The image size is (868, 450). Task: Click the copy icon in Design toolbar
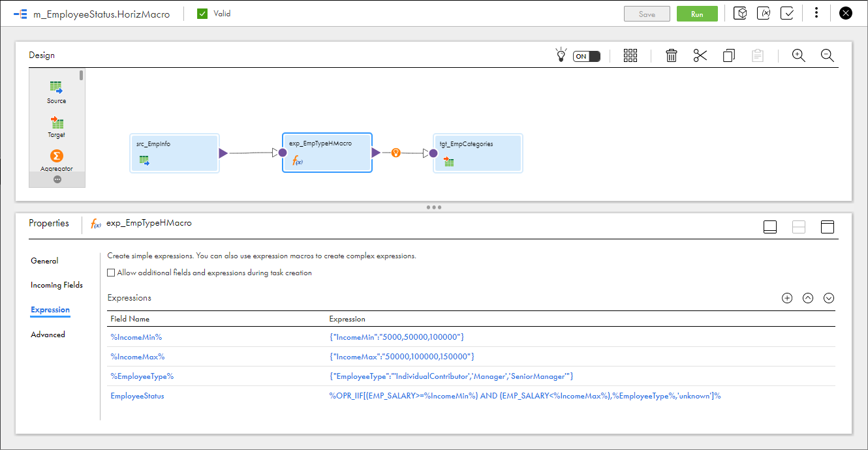[x=729, y=55]
